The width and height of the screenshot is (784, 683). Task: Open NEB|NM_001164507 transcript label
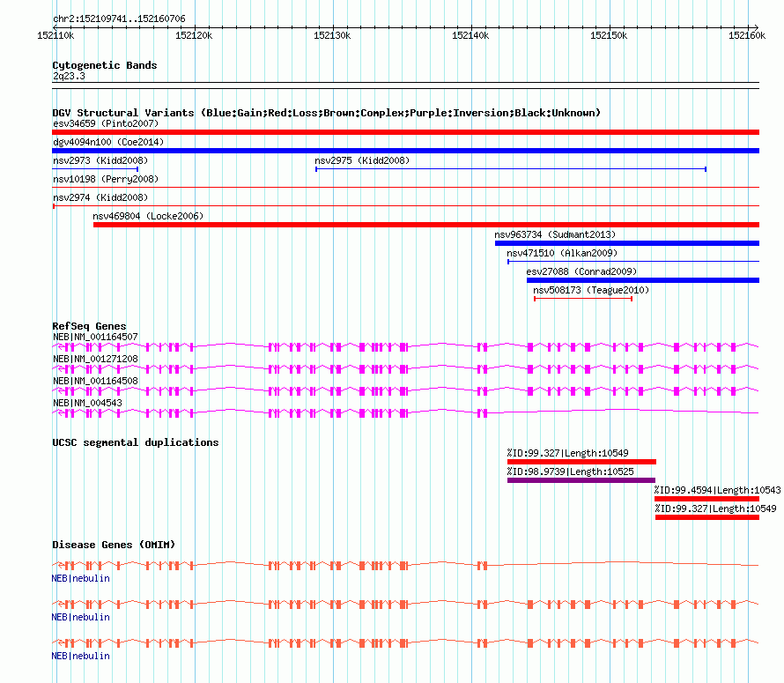click(x=95, y=338)
